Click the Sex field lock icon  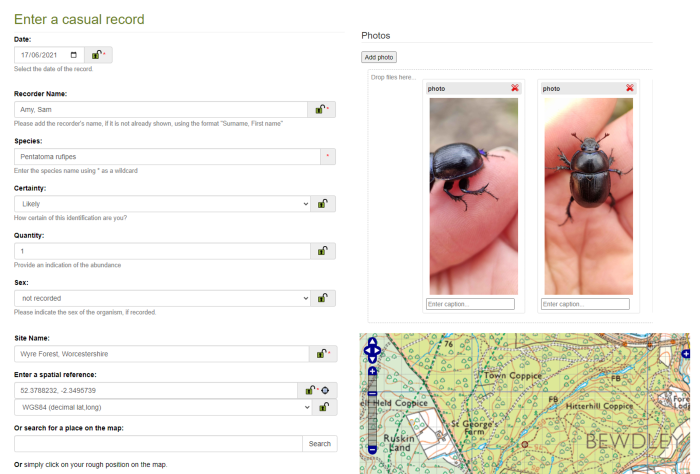click(x=322, y=298)
